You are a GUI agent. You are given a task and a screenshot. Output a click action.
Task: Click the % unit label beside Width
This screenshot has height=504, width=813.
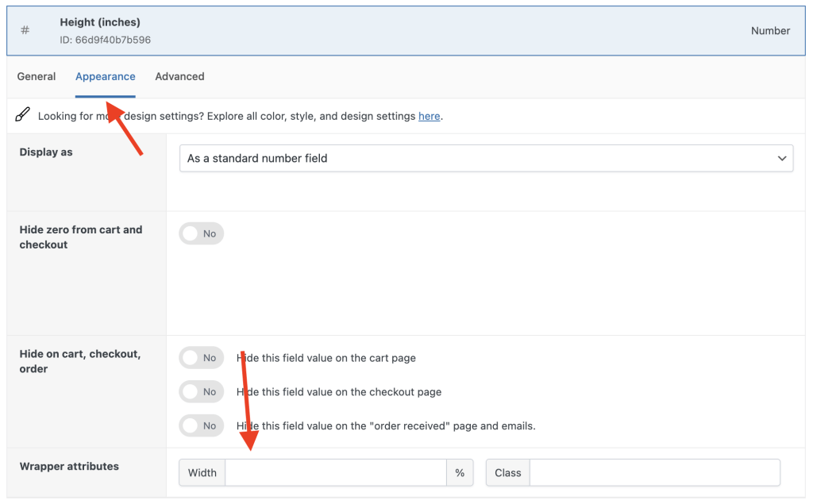pos(460,472)
